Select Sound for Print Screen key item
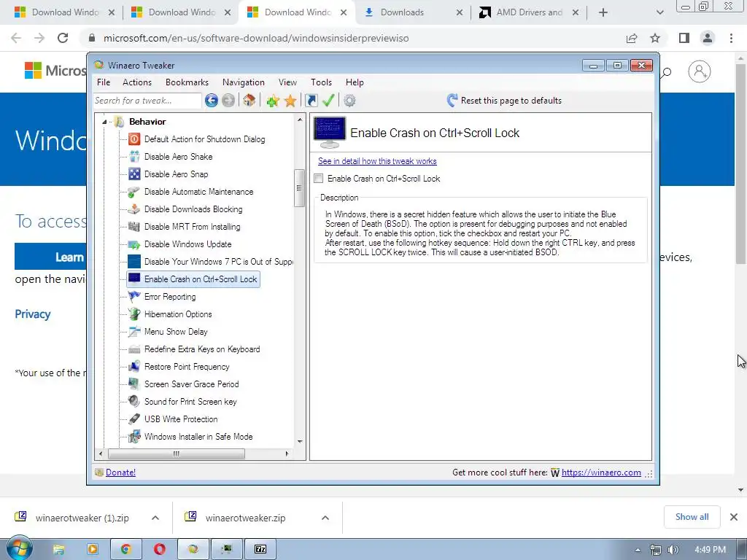 (x=190, y=402)
